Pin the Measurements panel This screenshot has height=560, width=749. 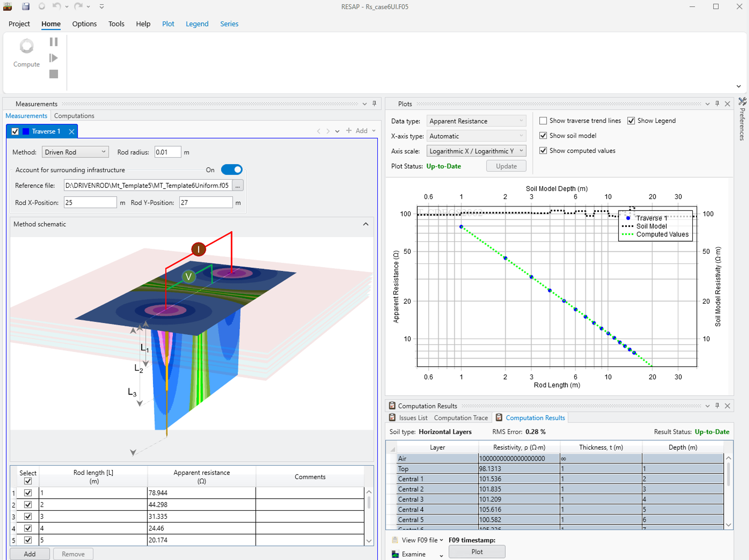(374, 103)
